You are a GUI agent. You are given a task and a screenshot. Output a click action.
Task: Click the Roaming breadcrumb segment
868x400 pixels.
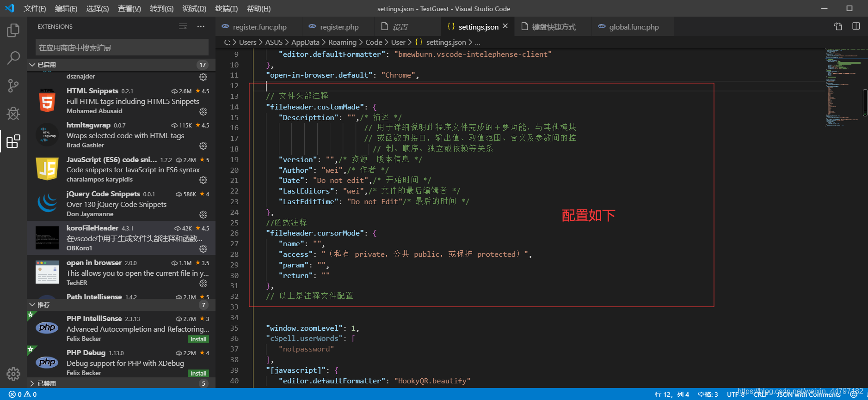click(342, 42)
